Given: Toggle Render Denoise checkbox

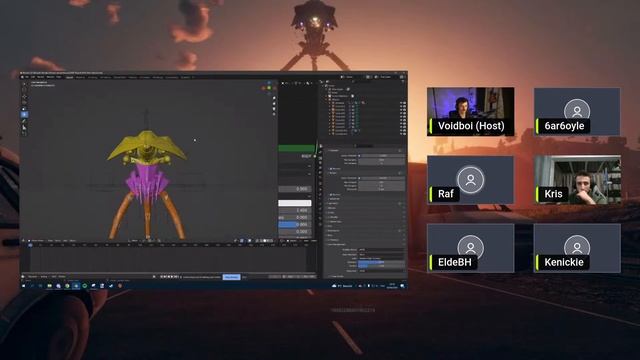Looking at the screenshot, I should [x=331, y=195].
